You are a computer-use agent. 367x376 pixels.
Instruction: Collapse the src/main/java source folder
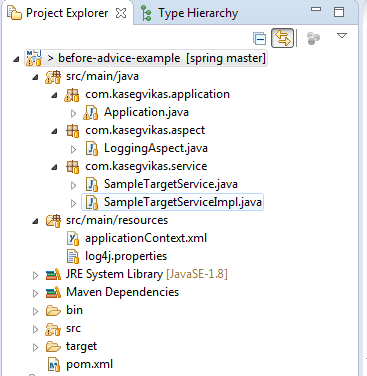pos(35,78)
